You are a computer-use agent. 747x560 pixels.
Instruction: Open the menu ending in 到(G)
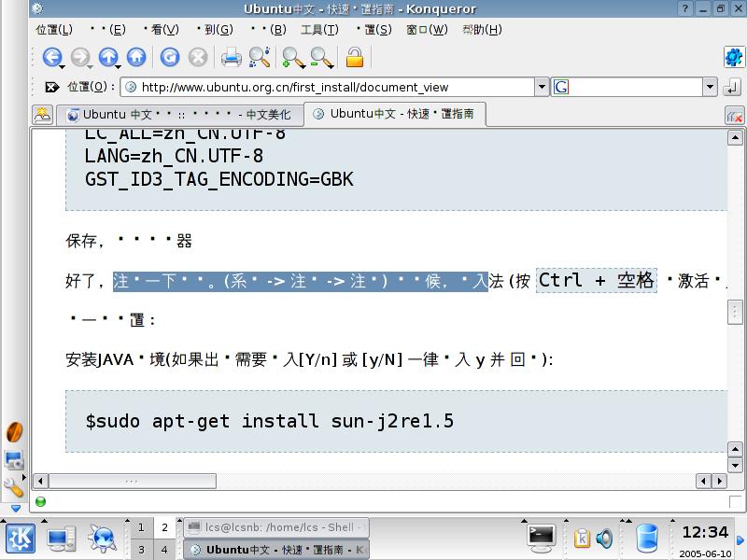[x=215, y=30]
